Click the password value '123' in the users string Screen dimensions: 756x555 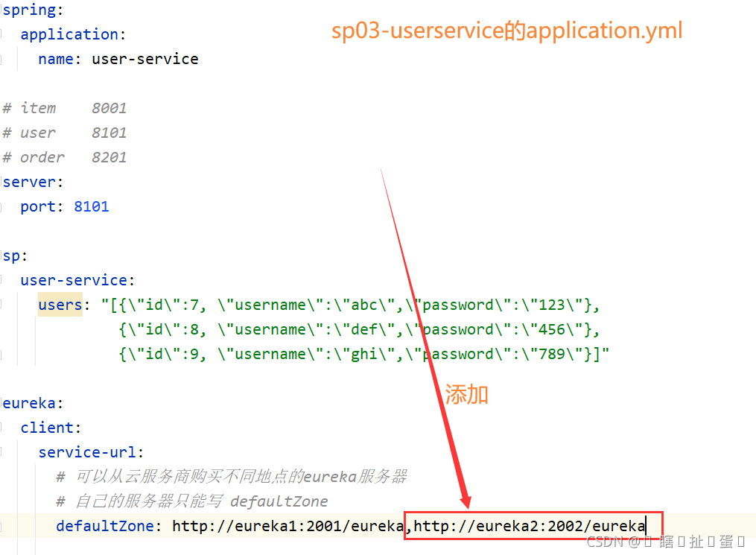[552, 305]
